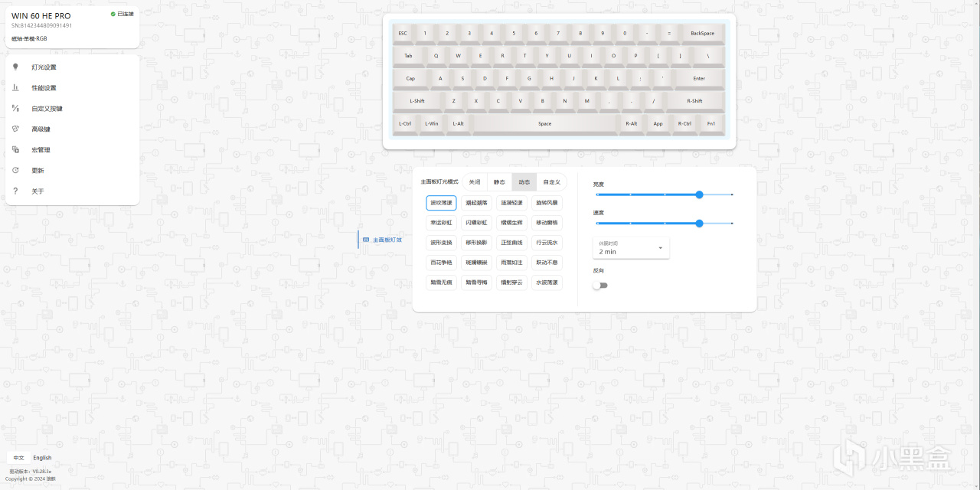Screen dimensions: 980x490
Task: Select the Tab key on keyboard preview
Action: tap(408, 56)
